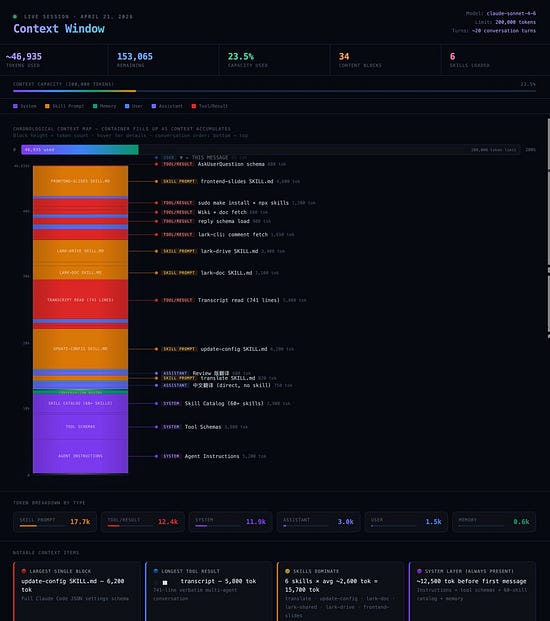Screen dimensions: 550x621
Task: Click the 'Tool Schemas' system label
Action: pyautogui.click(x=203, y=427)
